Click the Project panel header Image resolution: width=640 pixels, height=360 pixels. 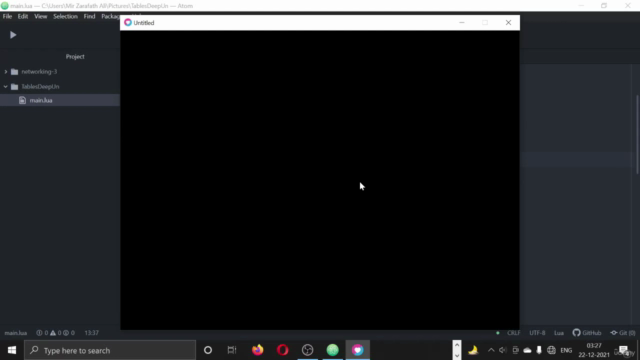point(75,57)
